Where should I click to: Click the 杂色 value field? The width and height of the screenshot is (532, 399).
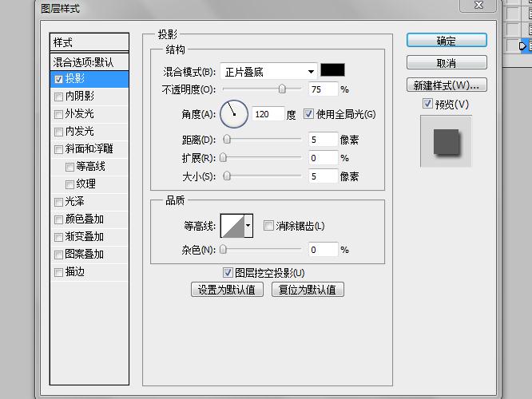pyautogui.click(x=324, y=250)
